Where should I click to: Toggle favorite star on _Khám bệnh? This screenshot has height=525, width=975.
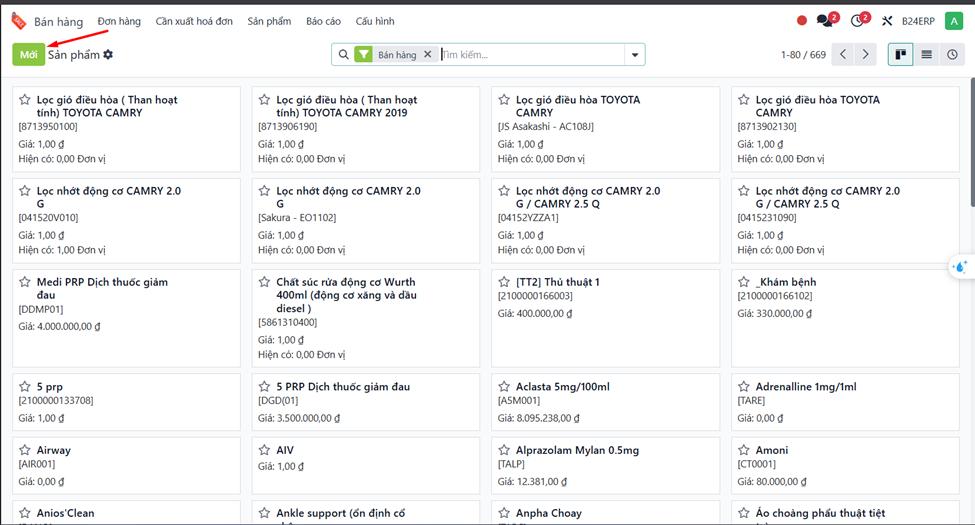click(x=744, y=282)
